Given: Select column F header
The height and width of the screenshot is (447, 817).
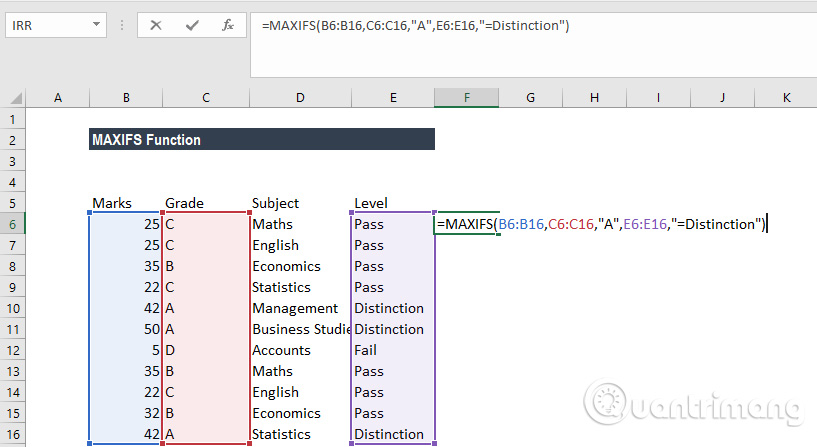Looking at the screenshot, I should (466, 97).
